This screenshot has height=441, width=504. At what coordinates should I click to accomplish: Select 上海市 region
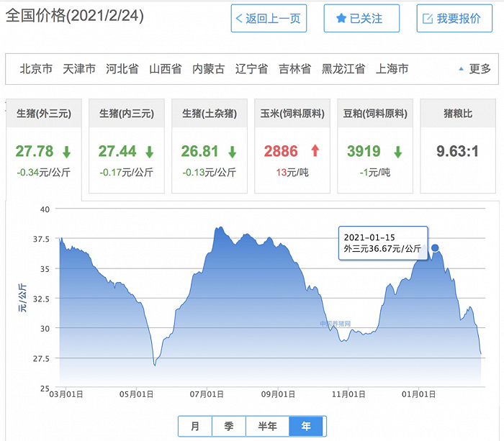coord(392,69)
